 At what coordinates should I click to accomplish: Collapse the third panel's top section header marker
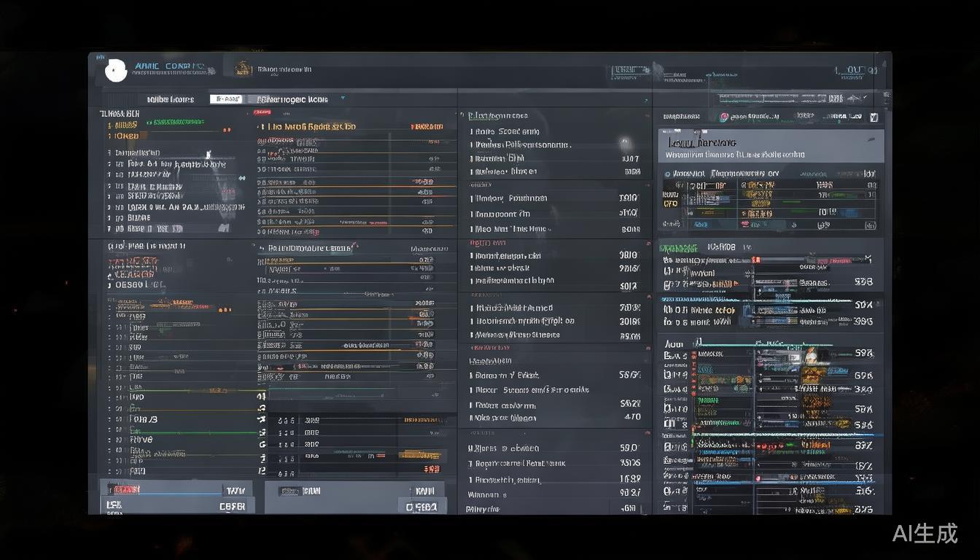point(462,115)
